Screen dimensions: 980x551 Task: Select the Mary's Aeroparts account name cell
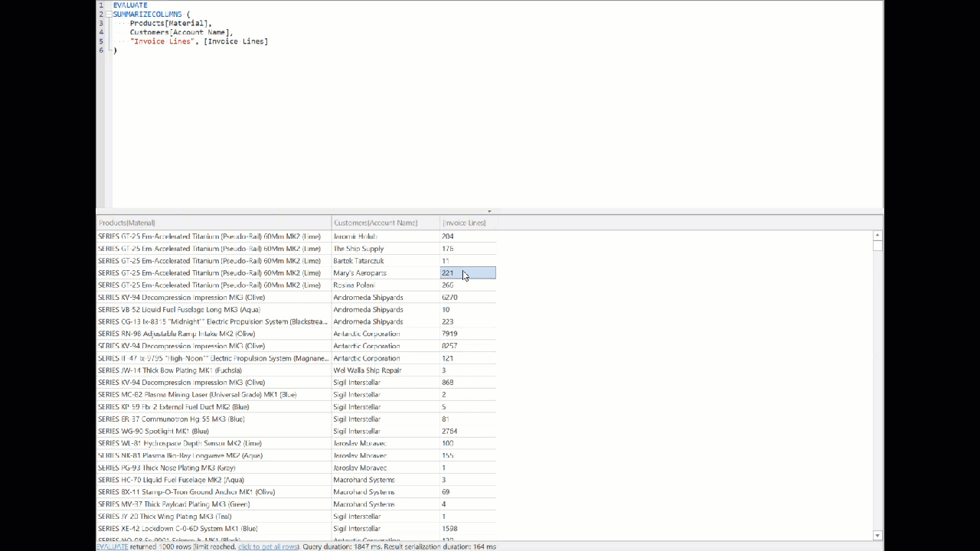tap(360, 272)
